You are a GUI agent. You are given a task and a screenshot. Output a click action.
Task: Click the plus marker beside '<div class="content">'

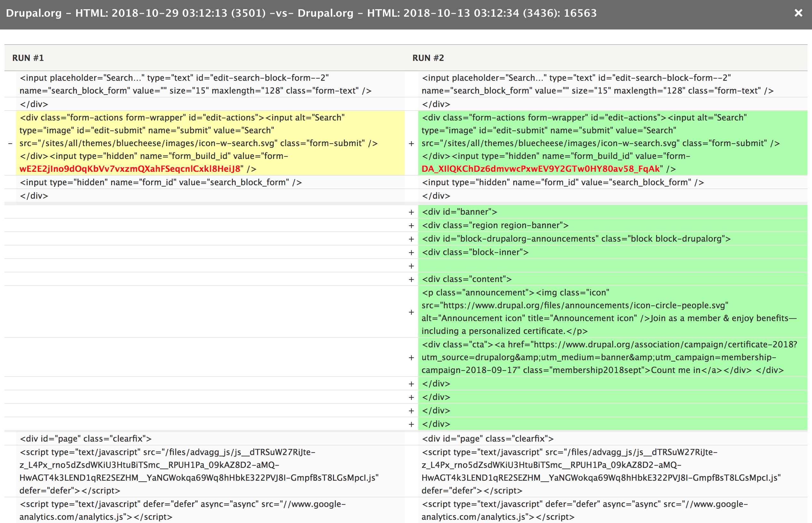pyautogui.click(x=411, y=279)
